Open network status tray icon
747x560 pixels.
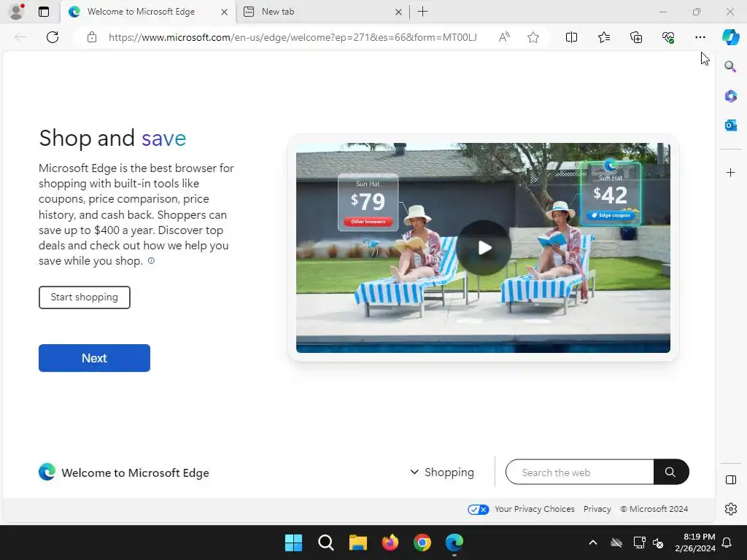pyautogui.click(x=639, y=542)
